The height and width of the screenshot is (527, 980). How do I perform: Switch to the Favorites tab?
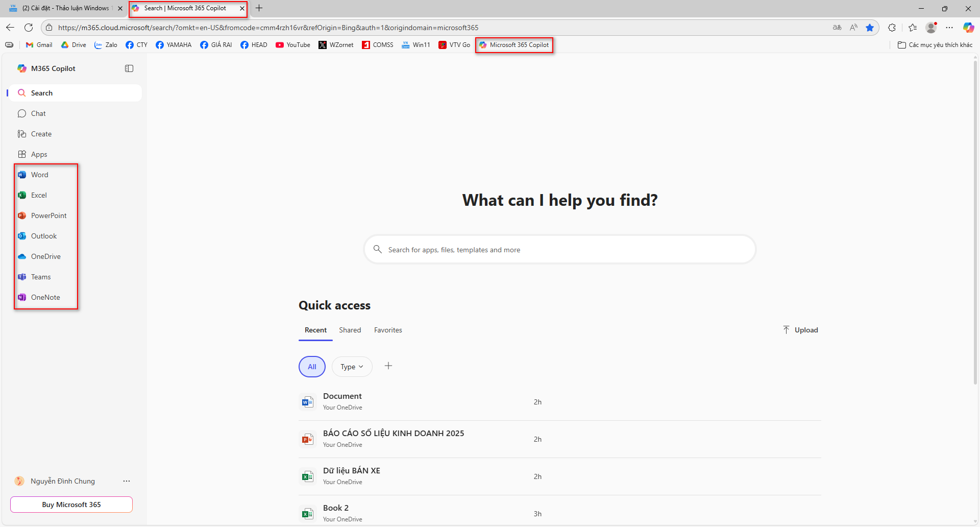388,330
